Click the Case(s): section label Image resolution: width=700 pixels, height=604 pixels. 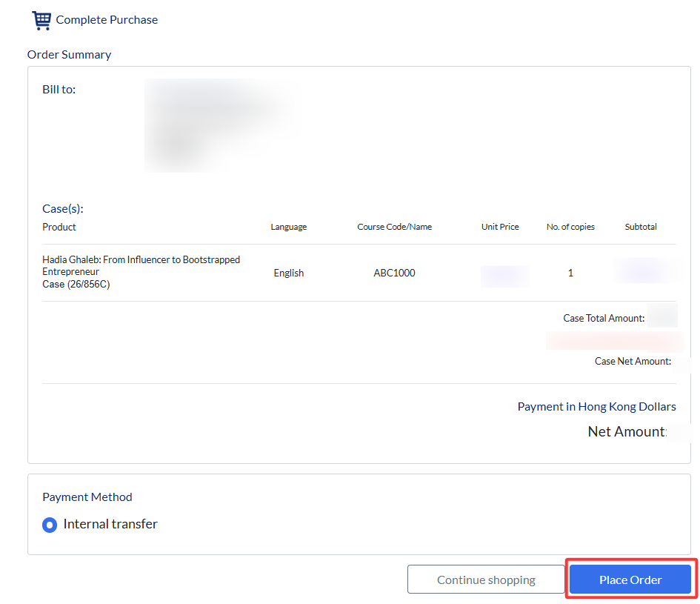pos(63,209)
